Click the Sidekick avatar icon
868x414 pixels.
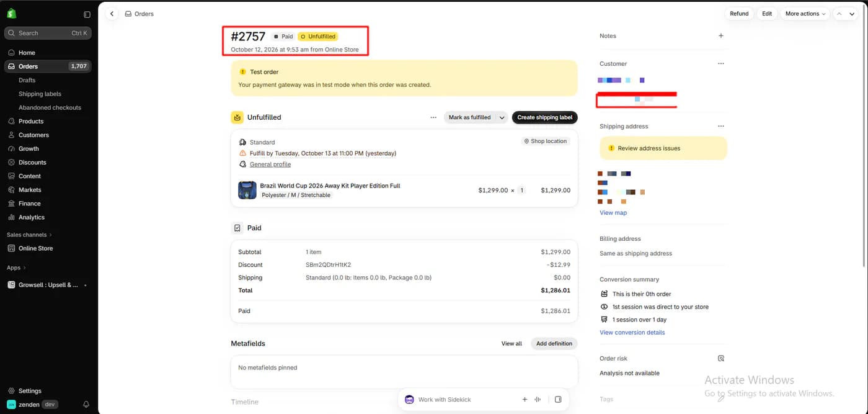409,400
